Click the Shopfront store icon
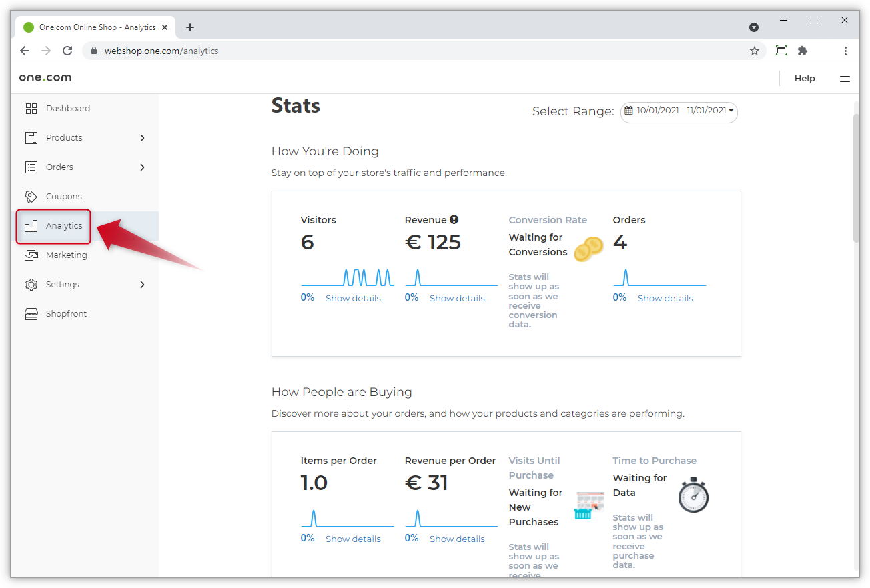Viewport: 870px width, 588px height. [31, 314]
